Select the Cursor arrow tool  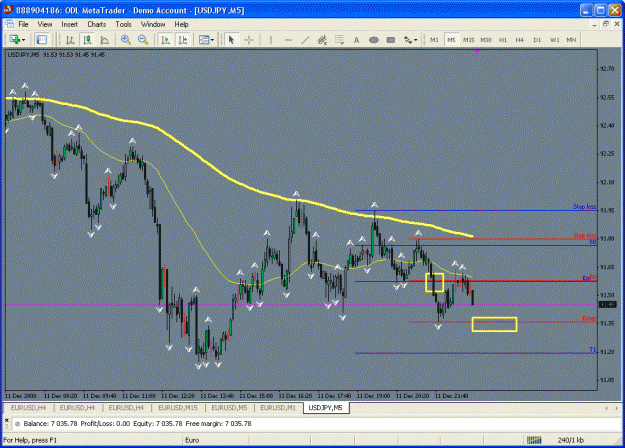231,39
